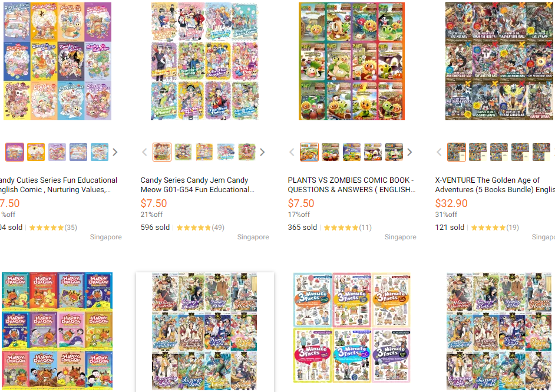Select third Plants vs Zombies thumbnail
Image resolution: width=555 pixels, height=392 pixels.
click(x=352, y=152)
